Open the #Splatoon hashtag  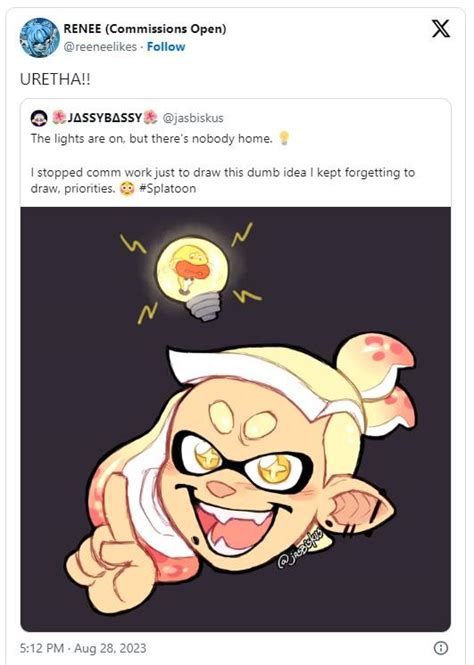coord(167,188)
